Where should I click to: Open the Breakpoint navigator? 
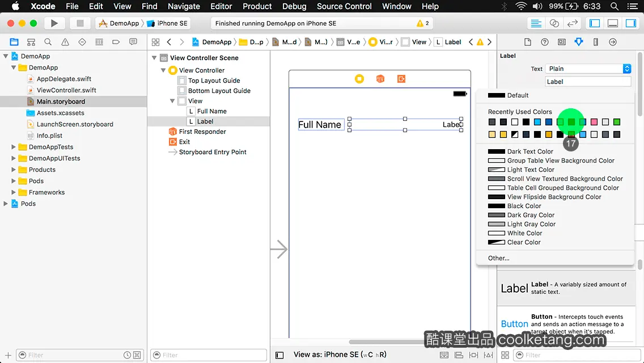click(x=116, y=42)
